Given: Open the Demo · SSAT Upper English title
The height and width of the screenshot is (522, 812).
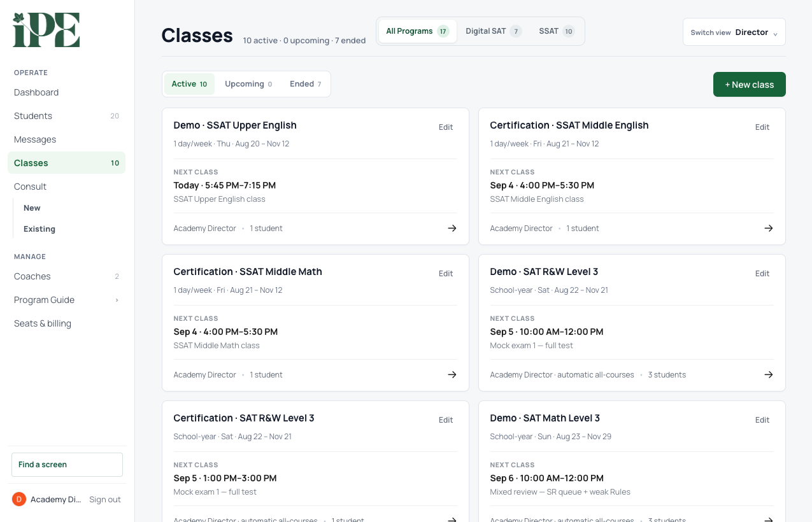Looking at the screenshot, I should (235, 125).
